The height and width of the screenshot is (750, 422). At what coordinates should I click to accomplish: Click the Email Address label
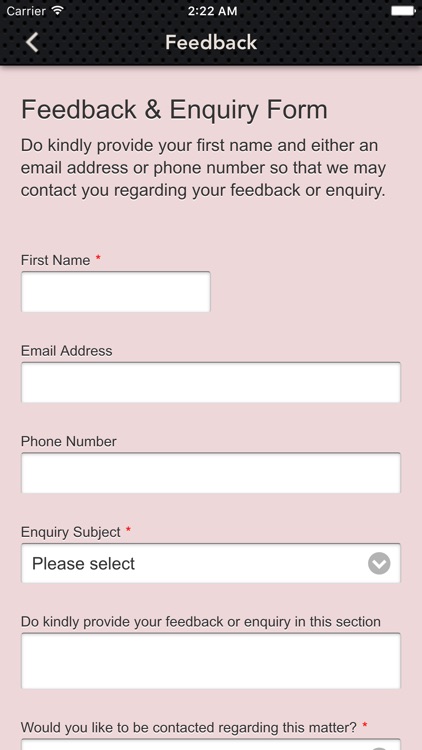pyautogui.click(x=67, y=351)
